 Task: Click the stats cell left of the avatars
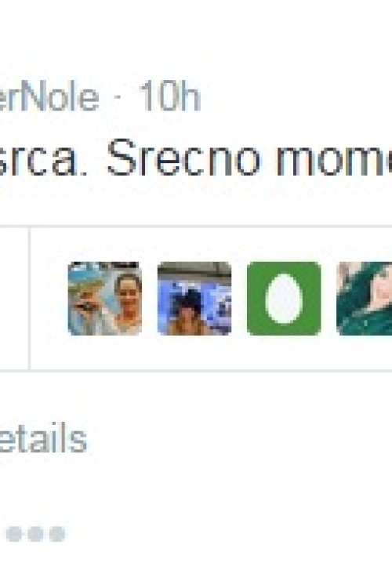tap(14, 299)
